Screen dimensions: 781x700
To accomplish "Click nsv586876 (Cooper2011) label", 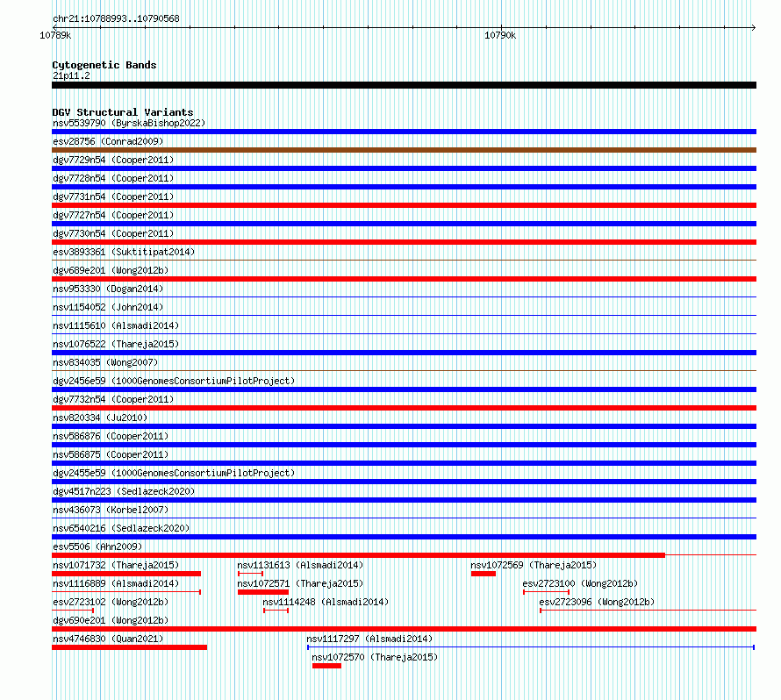I will pos(111,436).
